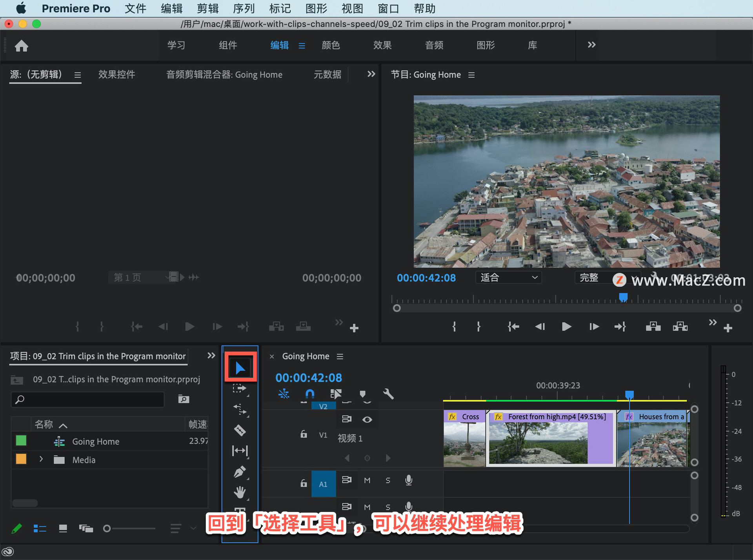Open the 序列 menu
The height and width of the screenshot is (560, 753).
[x=244, y=9]
